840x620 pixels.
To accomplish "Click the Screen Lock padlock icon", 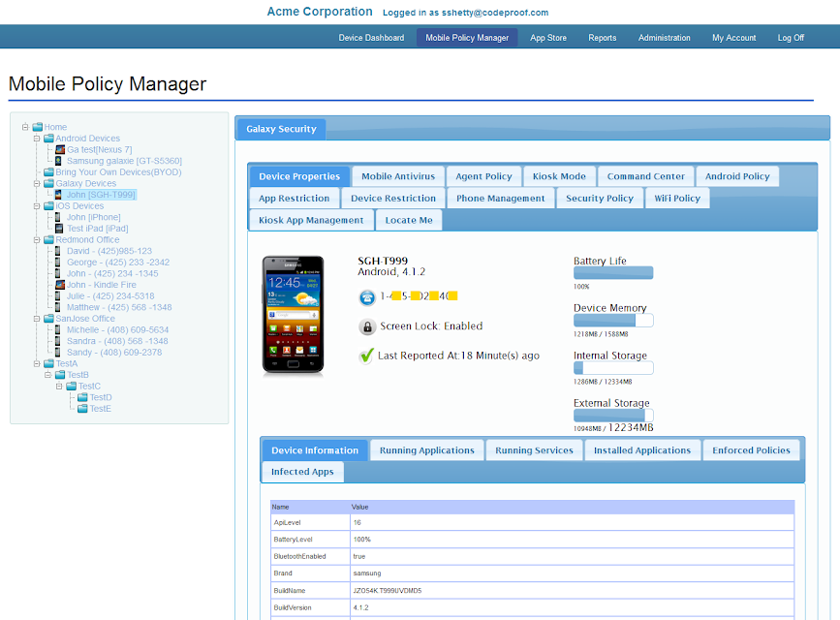I will coord(367,326).
